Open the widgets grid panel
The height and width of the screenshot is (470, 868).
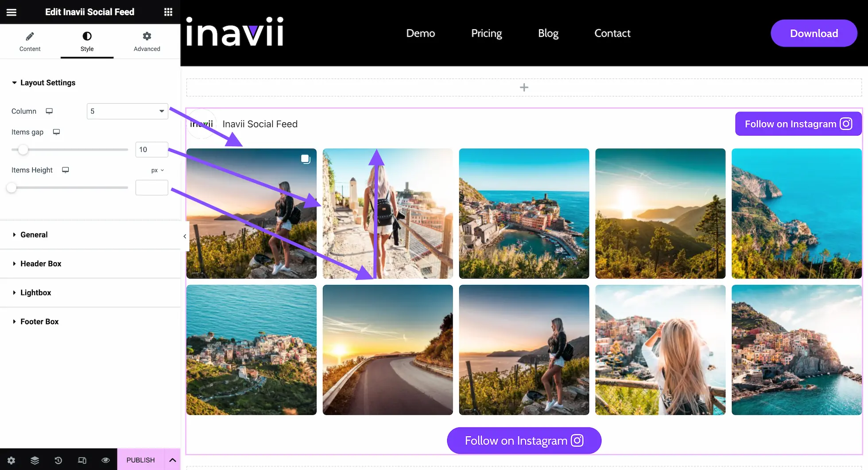(x=168, y=12)
